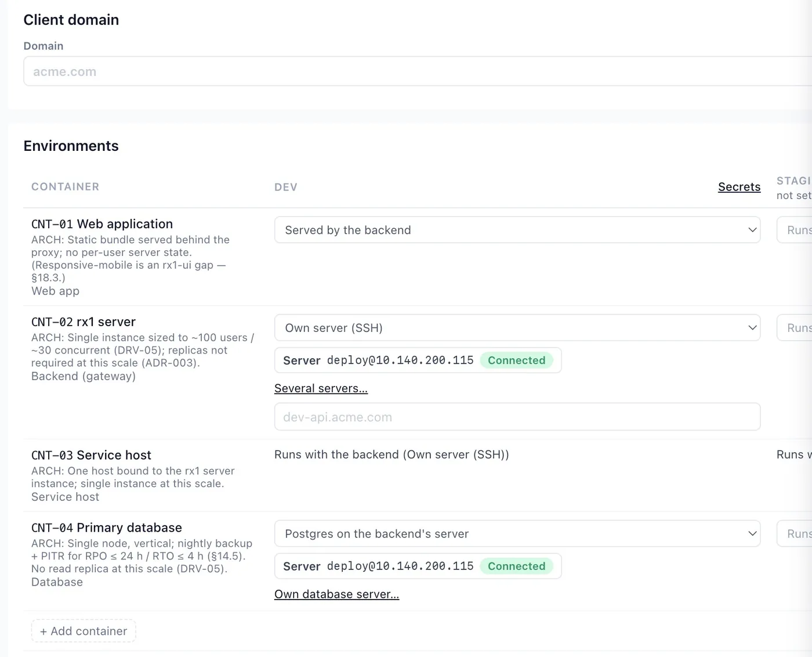
Task: Select the rx1 server deploy@10.140.200.115 server chip
Action: click(418, 360)
